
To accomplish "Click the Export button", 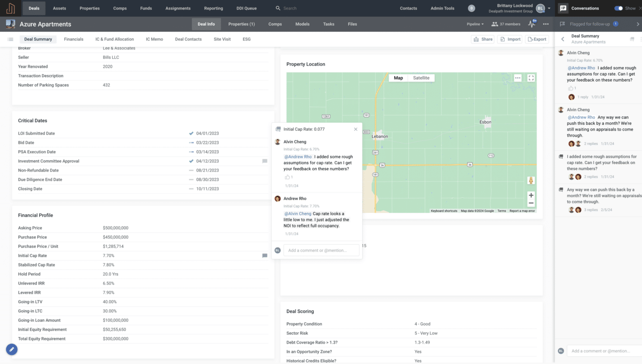I will tap(537, 39).
